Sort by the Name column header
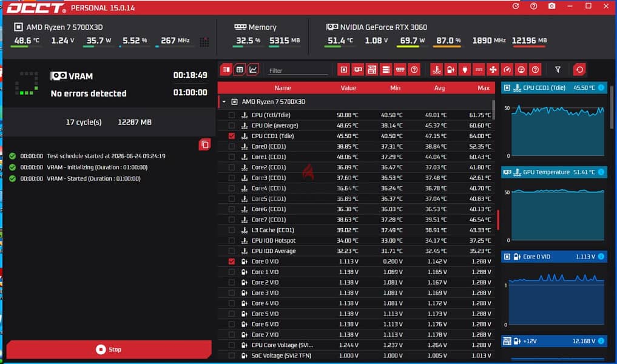 point(283,88)
